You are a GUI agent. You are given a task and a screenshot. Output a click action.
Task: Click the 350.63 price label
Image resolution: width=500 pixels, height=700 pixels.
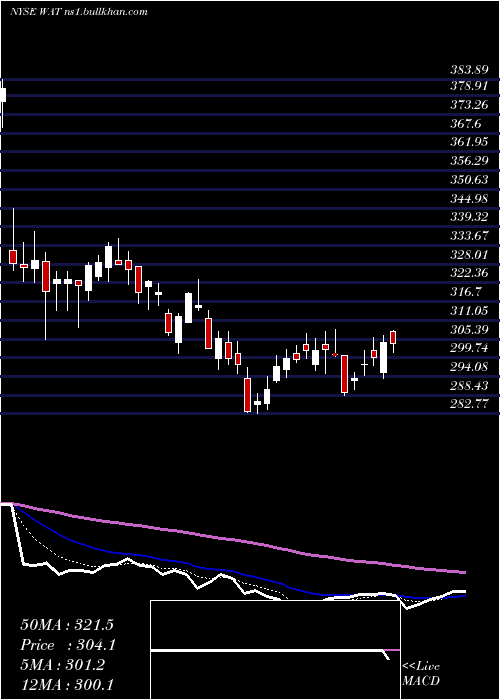pos(469,179)
